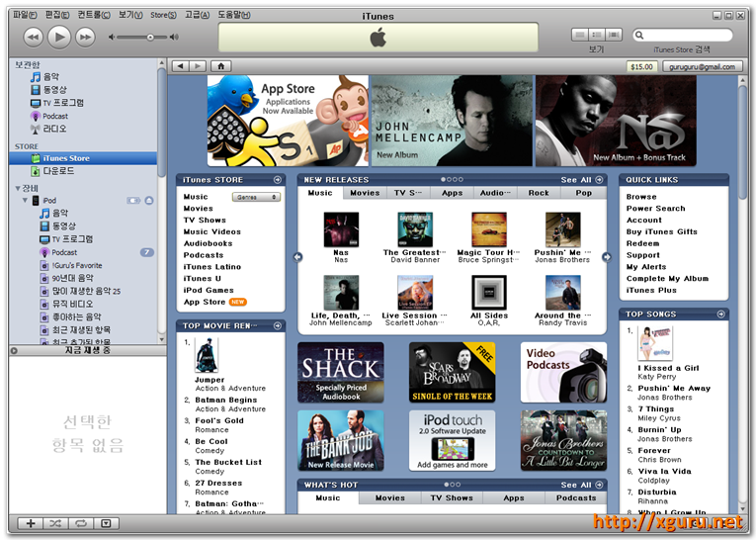756x540 pixels.
Task: Select the Apps tab in New Releases
Action: pyautogui.click(x=453, y=193)
